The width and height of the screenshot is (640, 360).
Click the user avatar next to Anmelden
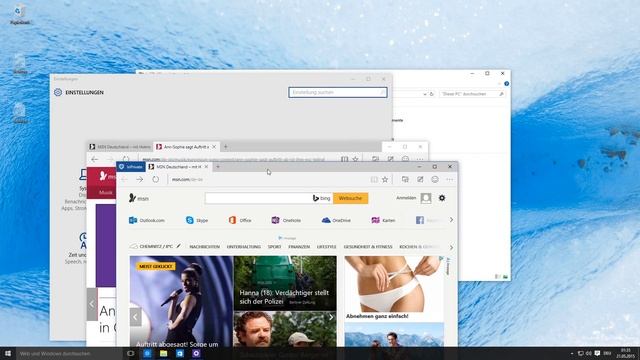point(426,198)
